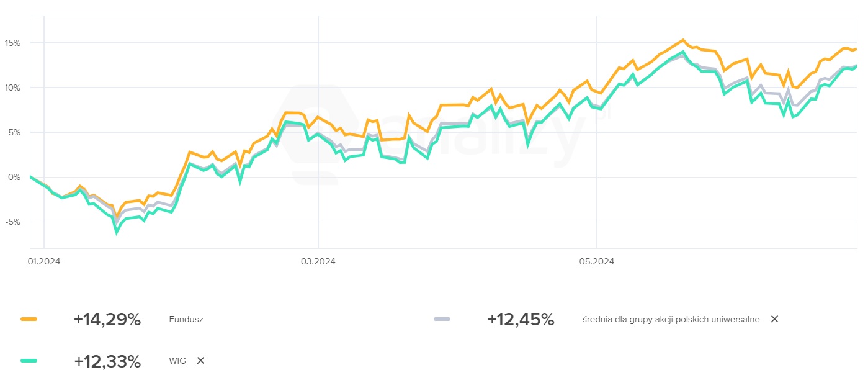This screenshot has height=370, width=868.
Task: Click the -5% y-axis label
Action: coord(13,222)
